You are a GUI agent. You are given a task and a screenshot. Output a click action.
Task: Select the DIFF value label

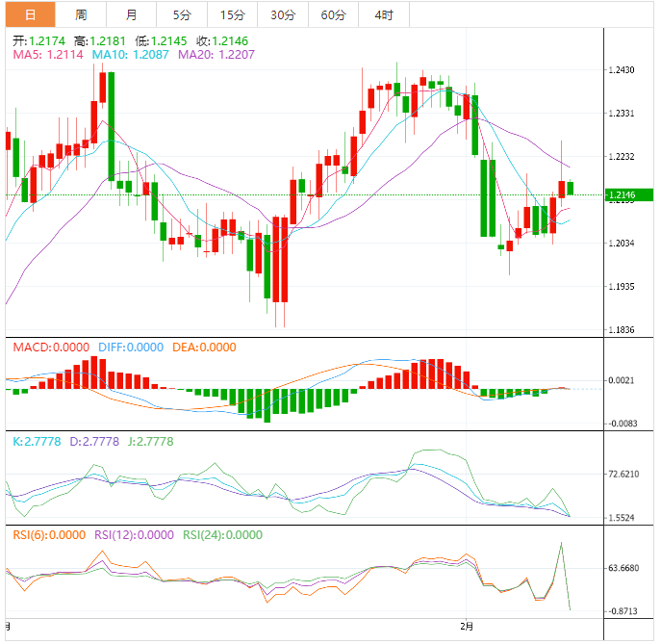(130, 348)
